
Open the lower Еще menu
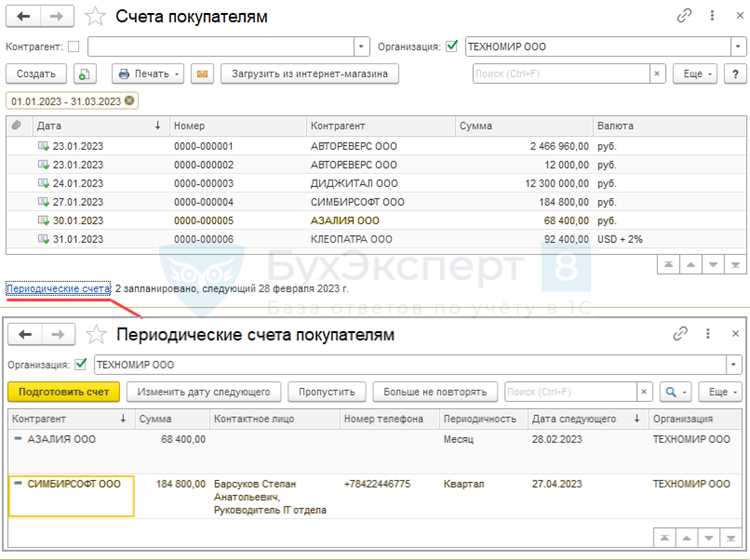pyautogui.click(x=719, y=392)
